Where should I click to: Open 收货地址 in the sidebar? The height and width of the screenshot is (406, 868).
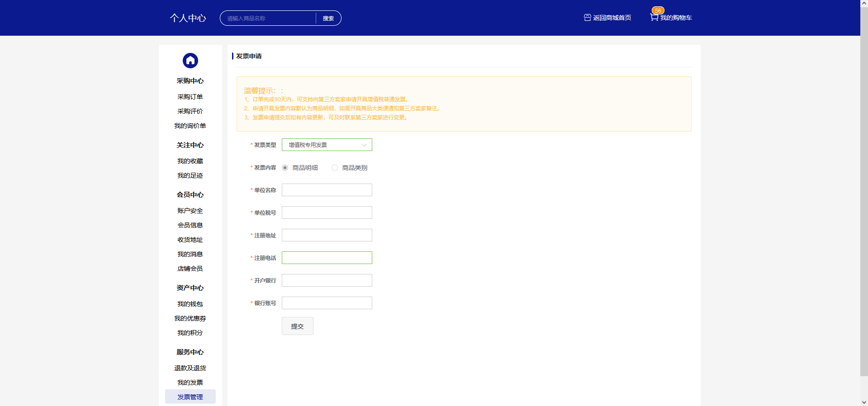[190, 240]
